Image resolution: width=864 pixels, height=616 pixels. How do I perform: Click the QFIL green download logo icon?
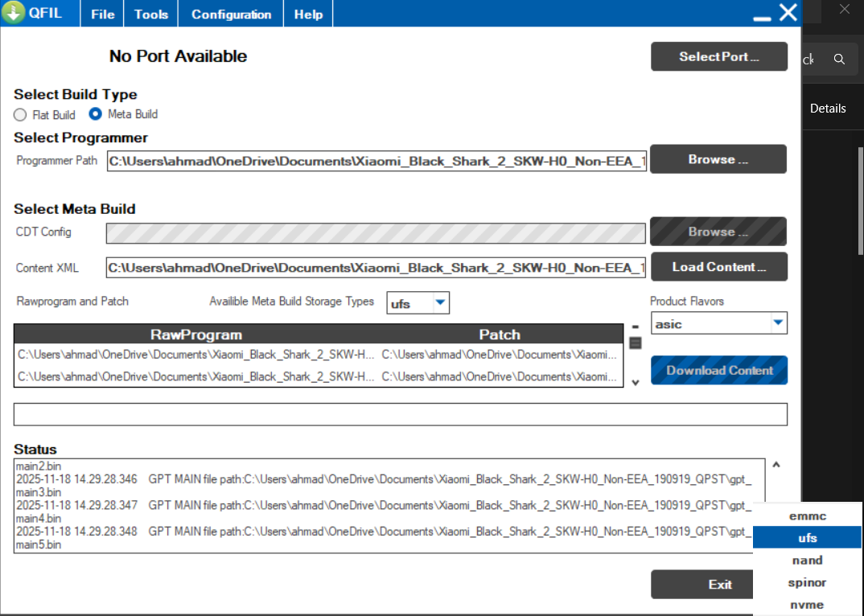point(14,13)
